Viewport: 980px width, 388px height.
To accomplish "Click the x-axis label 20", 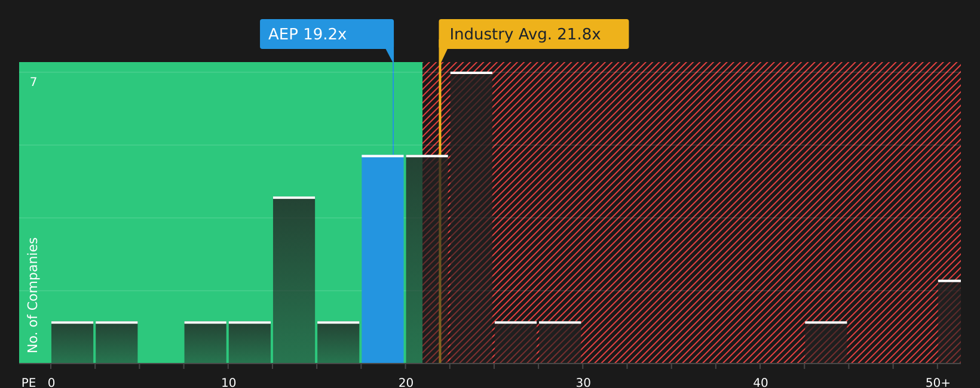I will click(406, 383).
